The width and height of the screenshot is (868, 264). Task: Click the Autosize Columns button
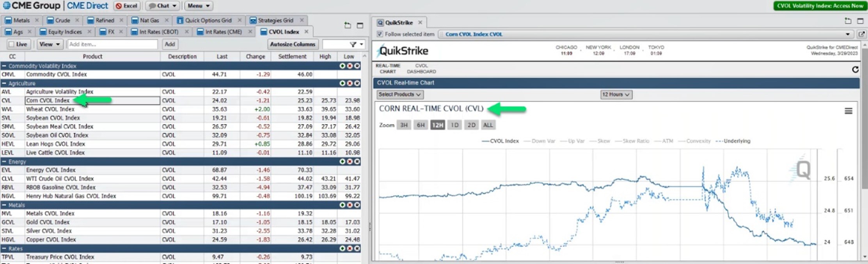click(293, 45)
